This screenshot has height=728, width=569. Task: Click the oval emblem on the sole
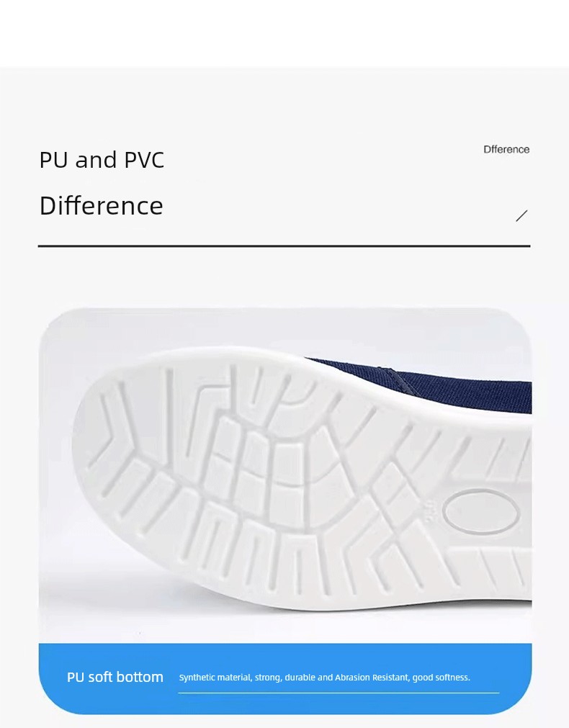point(481,513)
